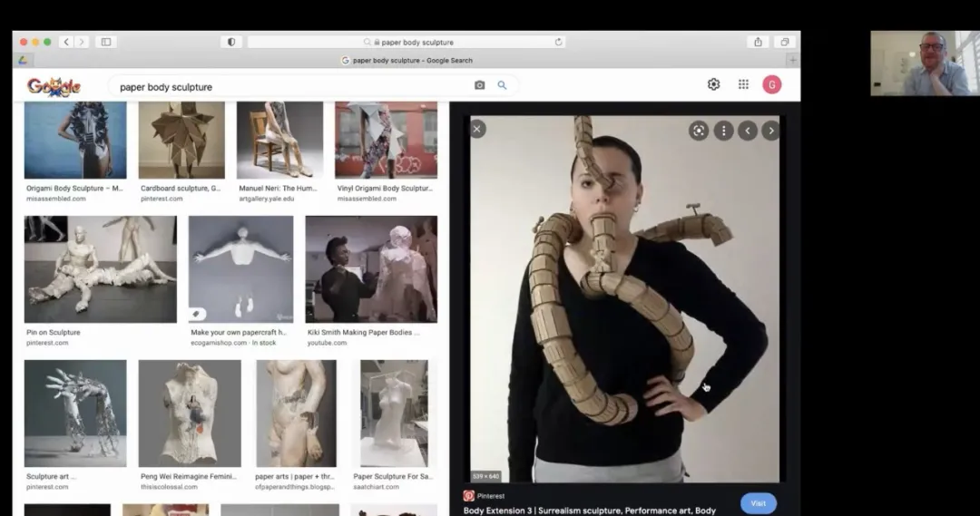Open the Google Drive favorite icon
Image resolution: width=980 pixels, height=516 pixels.
point(23,60)
